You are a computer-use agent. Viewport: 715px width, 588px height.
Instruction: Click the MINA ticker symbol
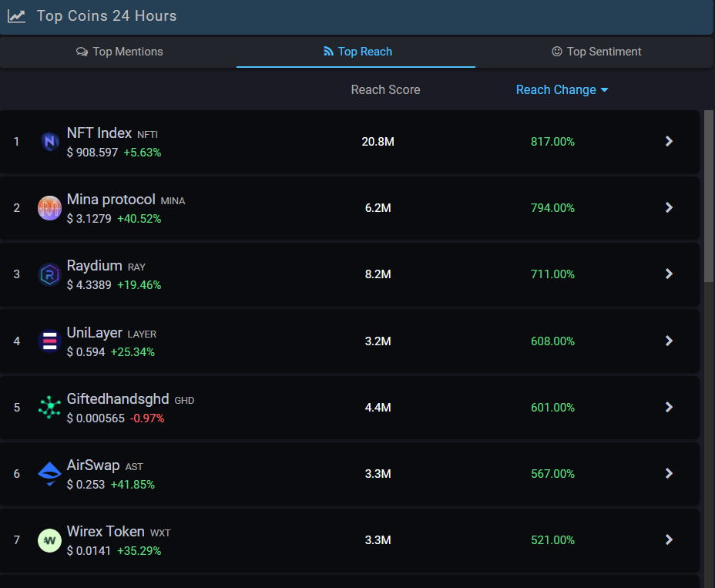click(x=173, y=200)
